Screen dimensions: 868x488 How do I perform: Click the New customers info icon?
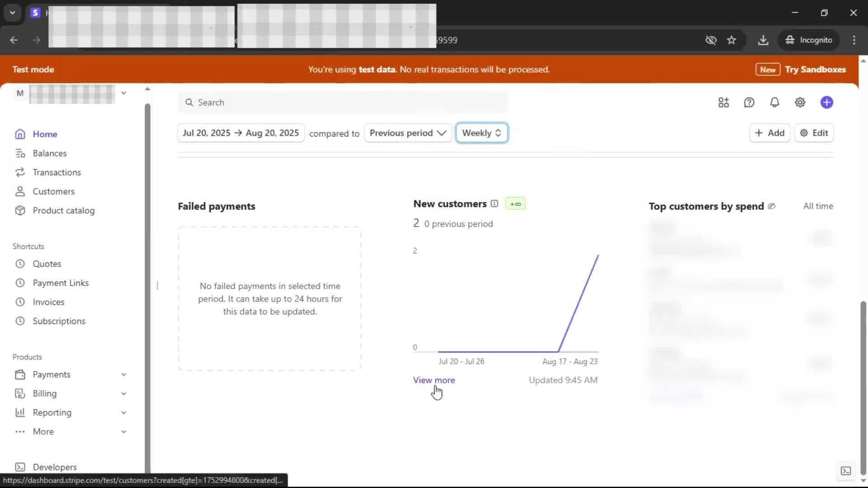(494, 204)
